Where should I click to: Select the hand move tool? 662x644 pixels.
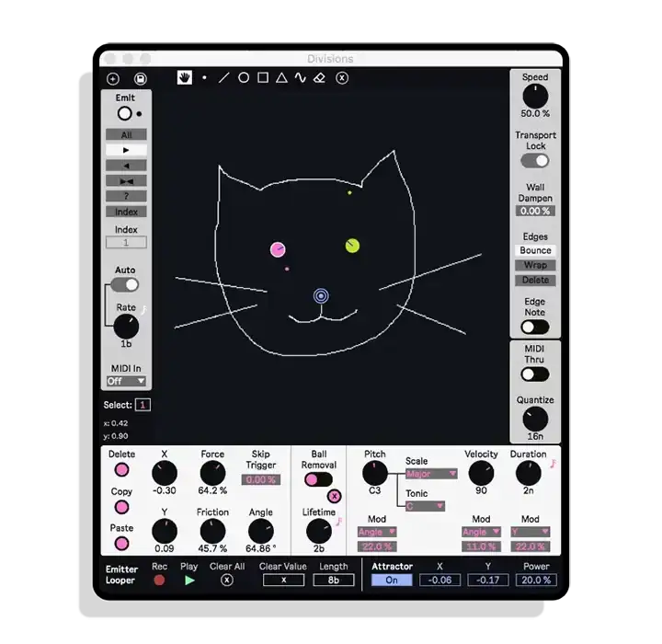[185, 78]
